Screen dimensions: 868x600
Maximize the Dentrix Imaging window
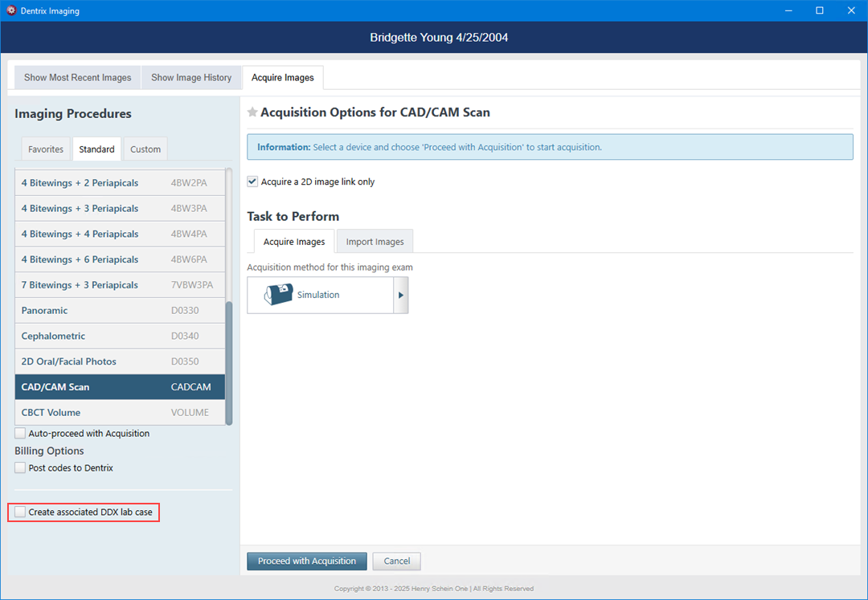click(820, 10)
